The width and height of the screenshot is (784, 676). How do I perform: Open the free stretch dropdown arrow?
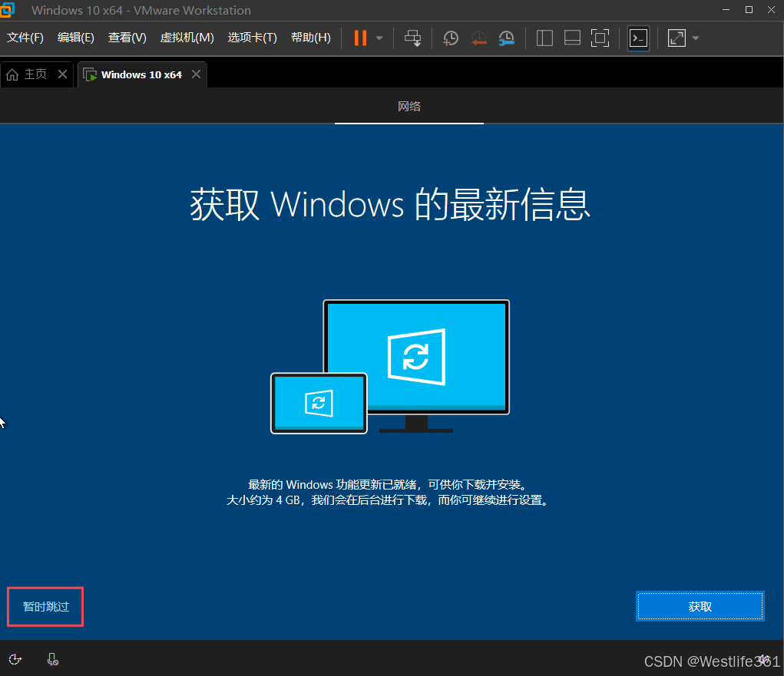695,38
